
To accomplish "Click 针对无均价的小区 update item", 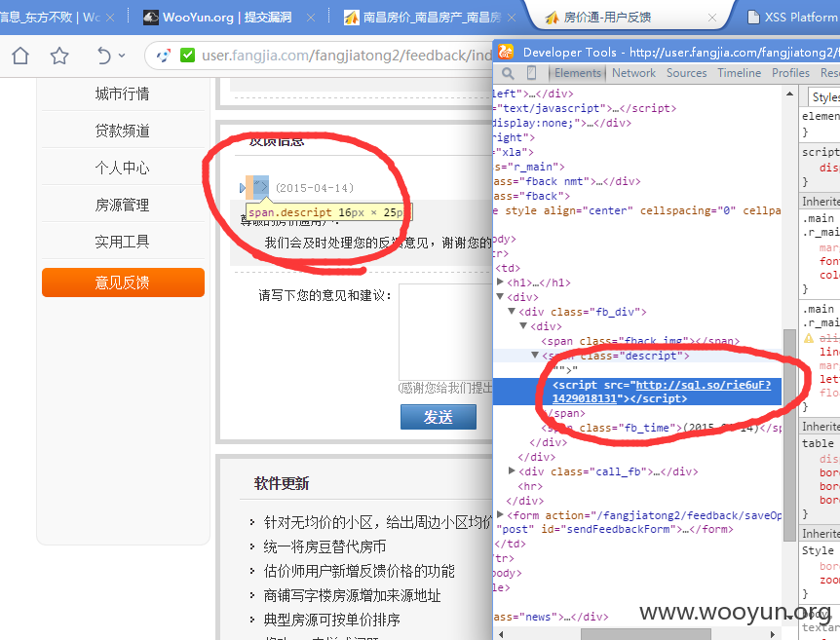I will [x=378, y=522].
